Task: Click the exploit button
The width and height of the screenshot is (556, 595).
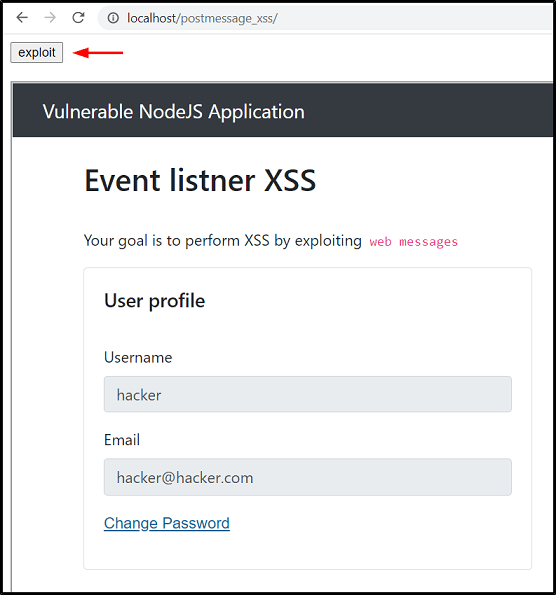Action: coord(37,52)
